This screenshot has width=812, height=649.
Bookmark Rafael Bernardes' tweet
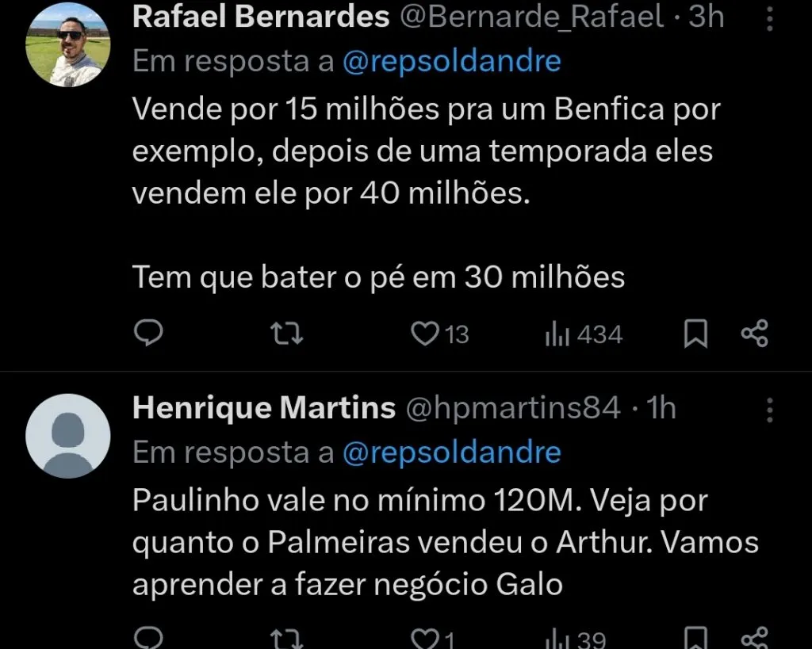(695, 333)
